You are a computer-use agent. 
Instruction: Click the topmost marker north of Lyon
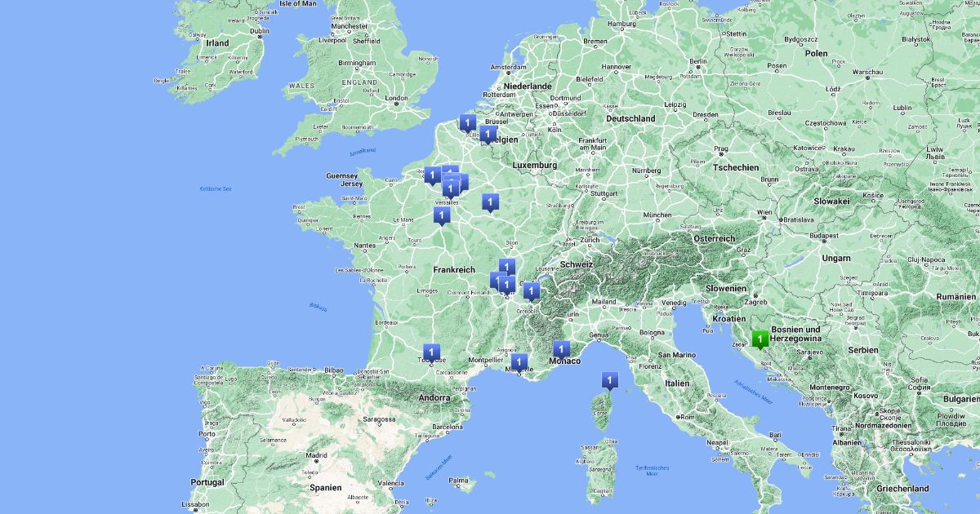[x=507, y=268]
